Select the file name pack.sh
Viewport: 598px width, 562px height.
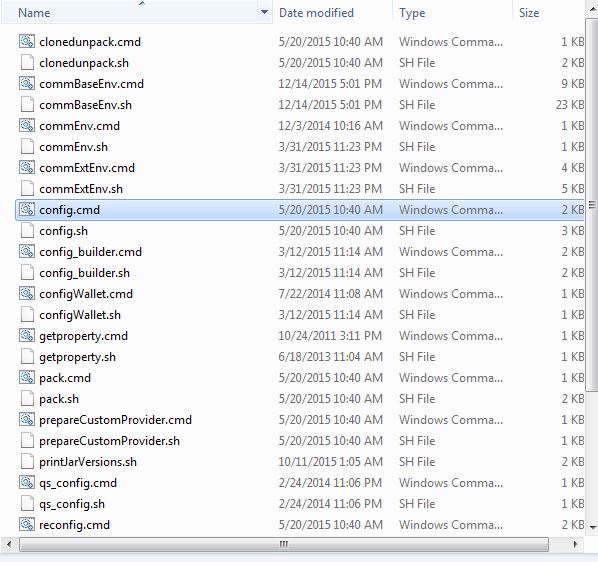(59, 399)
